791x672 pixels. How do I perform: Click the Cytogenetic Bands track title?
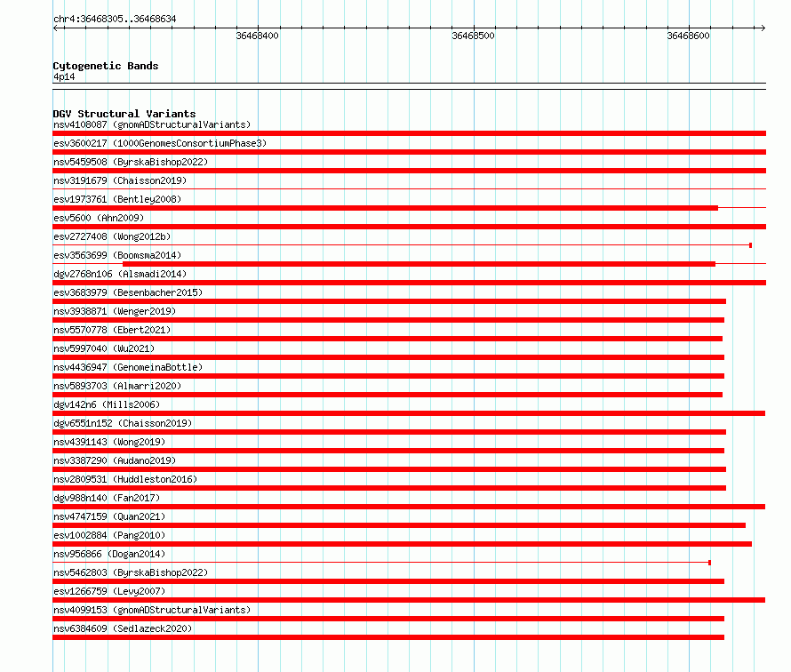(x=106, y=66)
